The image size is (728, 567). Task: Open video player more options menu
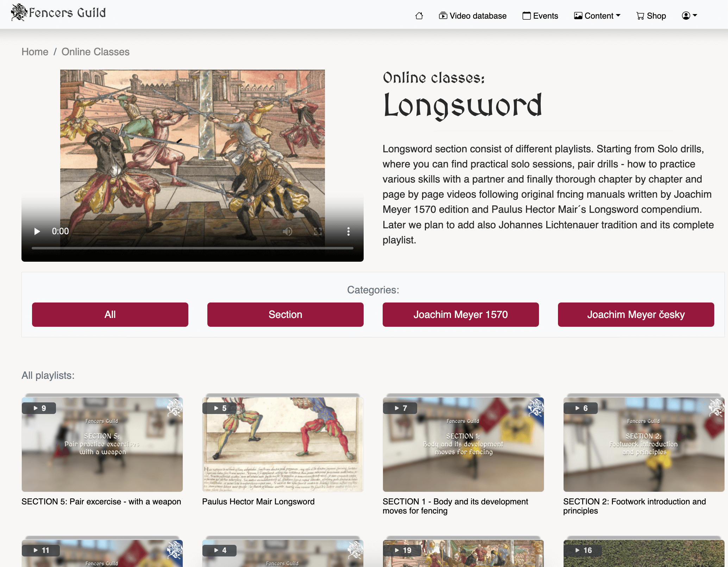coord(348,231)
